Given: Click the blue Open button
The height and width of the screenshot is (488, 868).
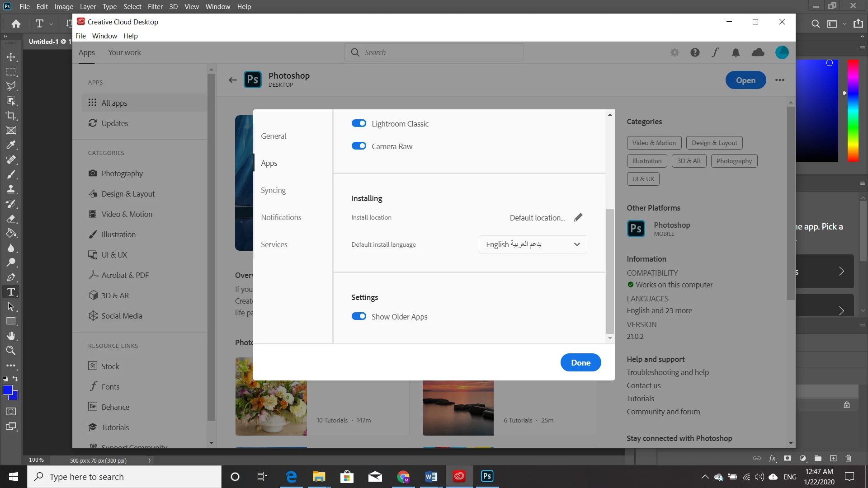Looking at the screenshot, I should pyautogui.click(x=745, y=80).
